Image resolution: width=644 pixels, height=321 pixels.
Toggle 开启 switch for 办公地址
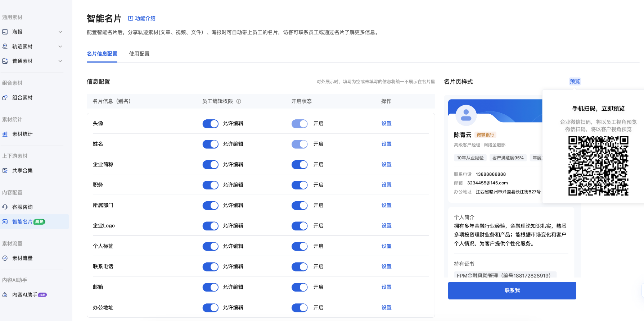click(300, 308)
